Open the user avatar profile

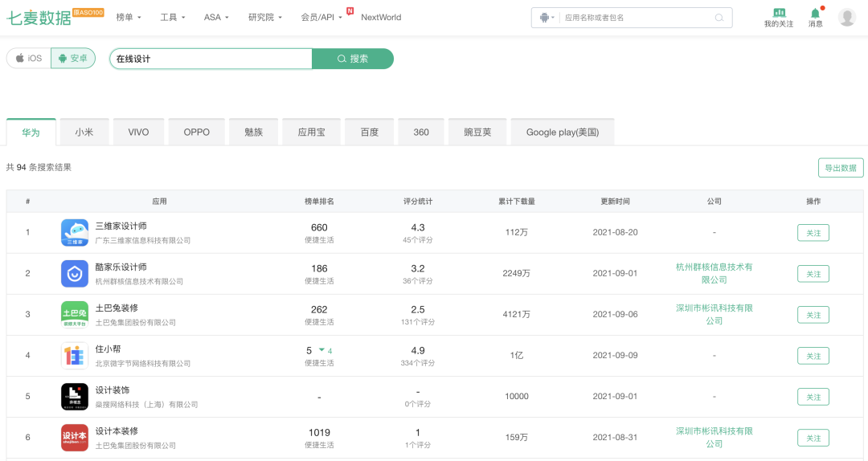pyautogui.click(x=847, y=17)
